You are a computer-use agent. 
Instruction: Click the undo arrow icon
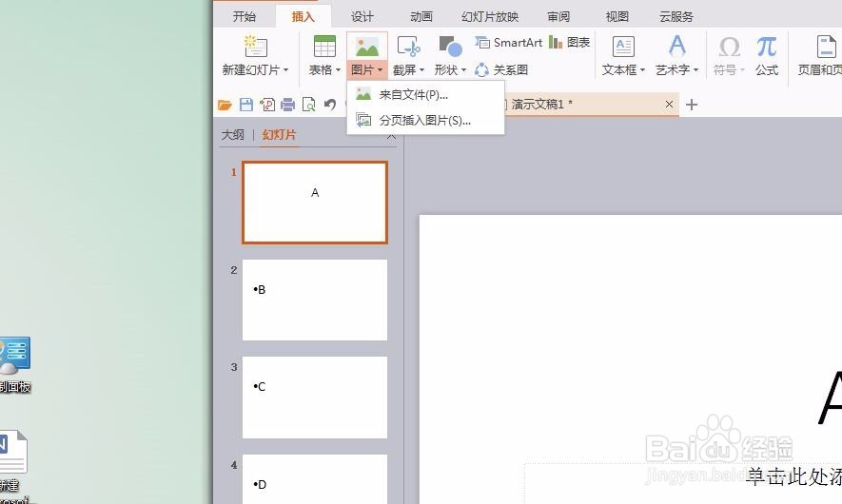[330, 105]
